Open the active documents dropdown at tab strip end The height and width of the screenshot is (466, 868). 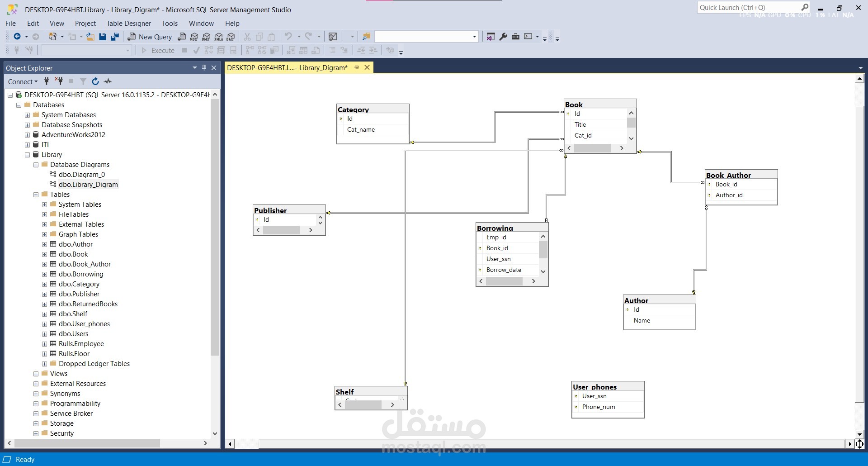click(860, 68)
